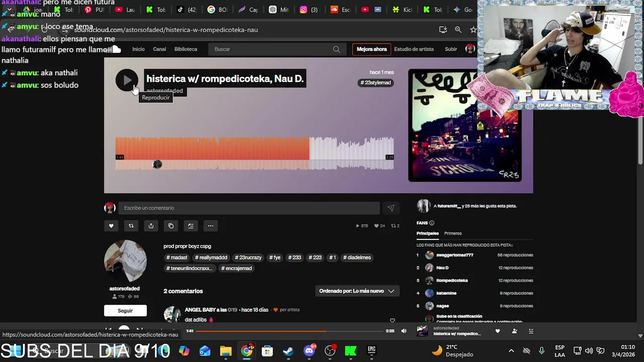Open the TikTok browser tab
Screen dimensions: 644x362
tap(186, 10)
